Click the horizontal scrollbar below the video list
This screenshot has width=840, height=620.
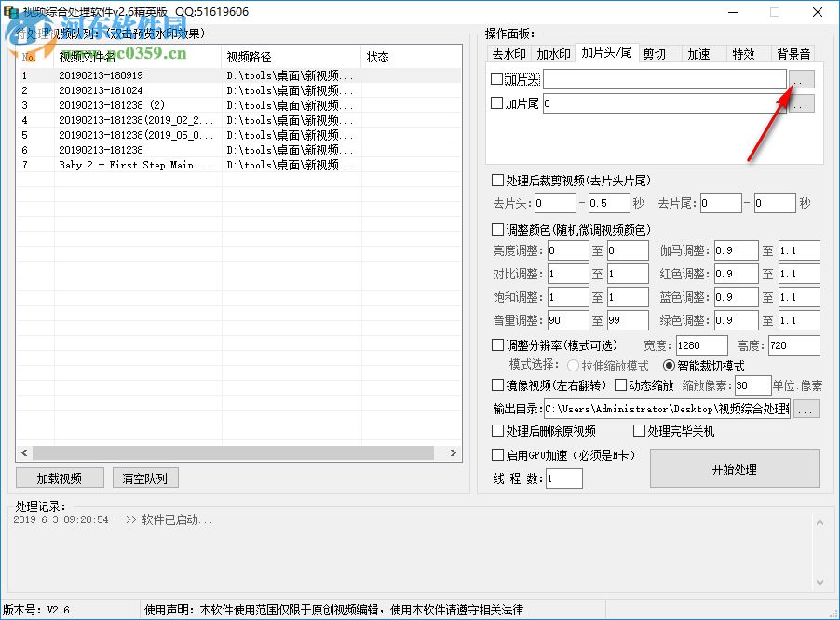pos(237,453)
